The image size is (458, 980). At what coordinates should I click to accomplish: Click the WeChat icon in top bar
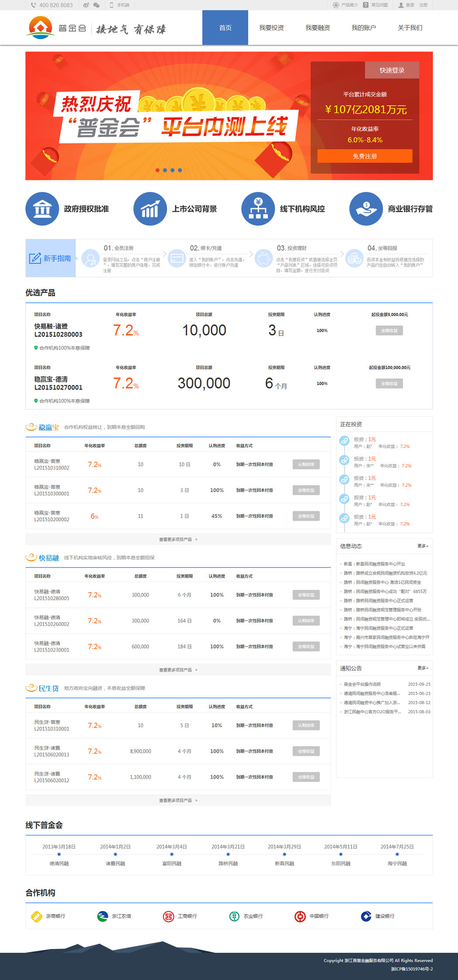(x=96, y=5)
